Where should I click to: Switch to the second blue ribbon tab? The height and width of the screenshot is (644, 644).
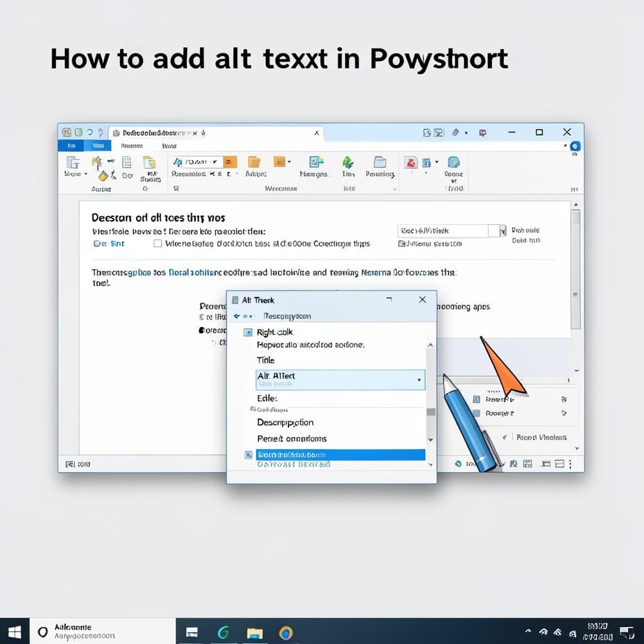tap(97, 145)
